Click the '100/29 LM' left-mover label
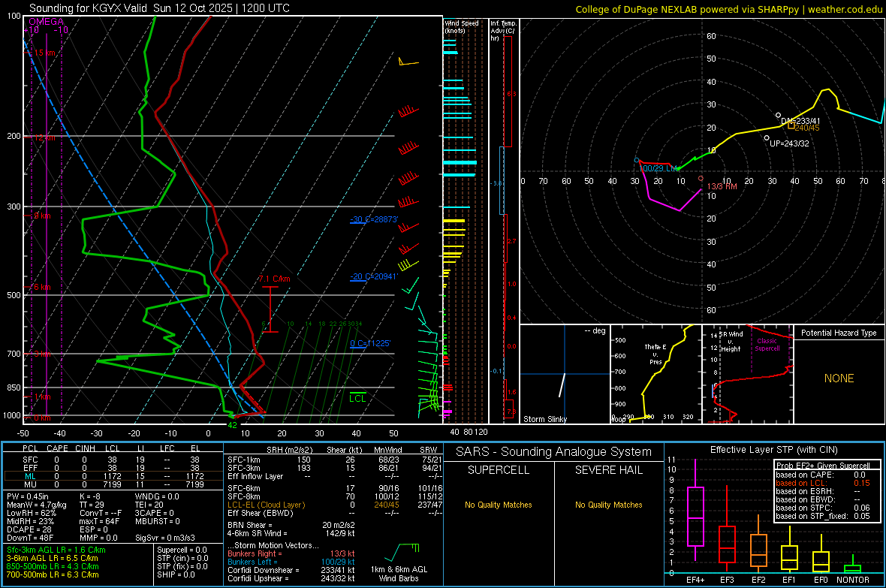The width and height of the screenshot is (886, 588). click(x=658, y=168)
